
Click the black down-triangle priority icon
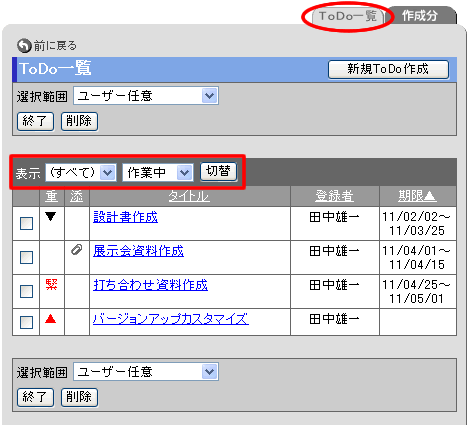[x=51, y=217]
